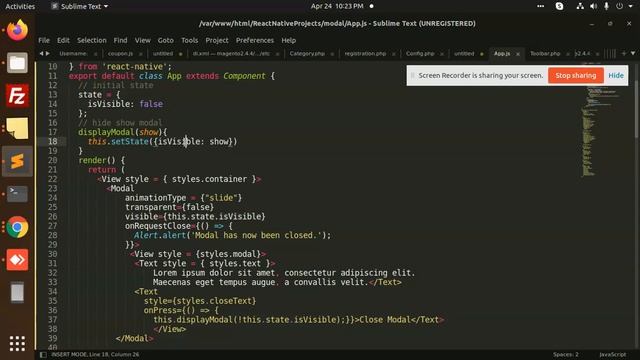Click Activities in the top bar

pyautogui.click(x=20, y=6)
